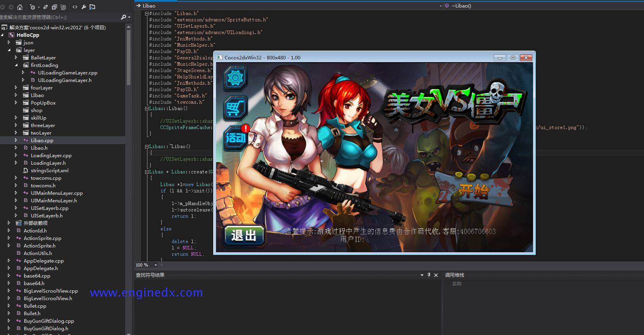Toggle Show All Files icon
Screen dimensions: 644x335
coord(63,7)
